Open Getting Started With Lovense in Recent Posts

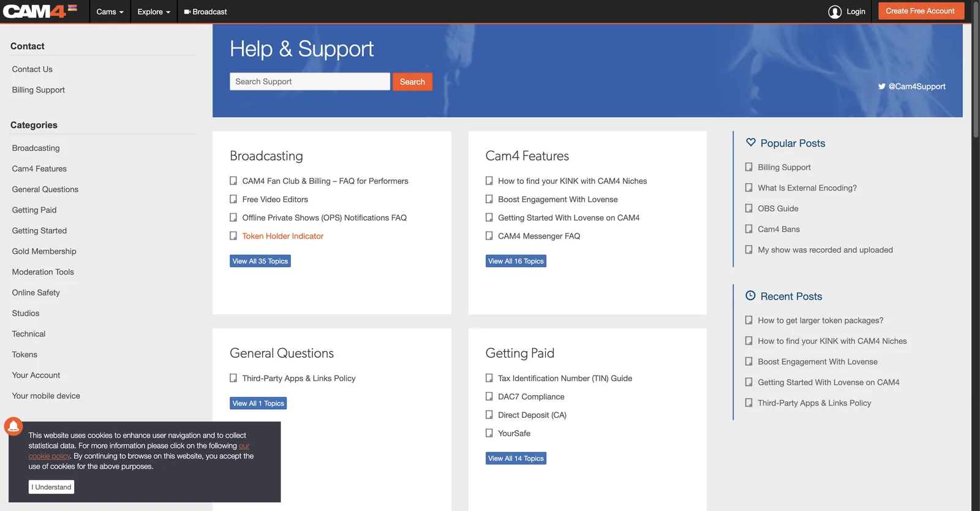pos(828,382)
